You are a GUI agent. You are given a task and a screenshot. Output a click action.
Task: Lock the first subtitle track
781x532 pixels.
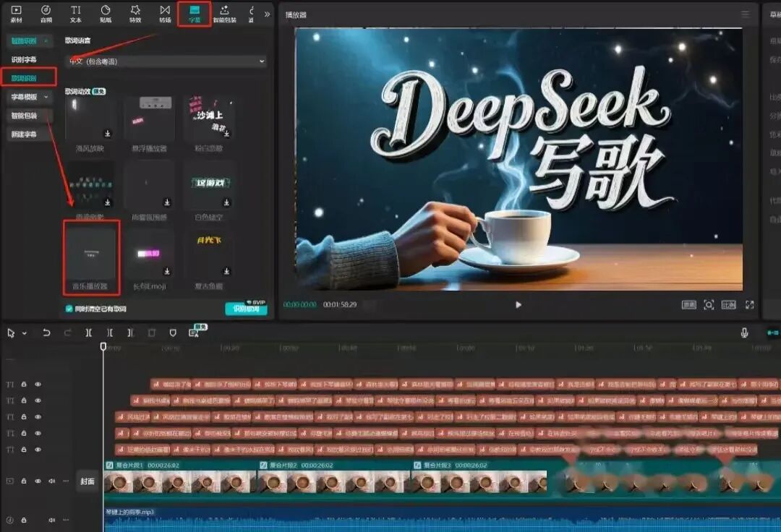coord(24,385)
